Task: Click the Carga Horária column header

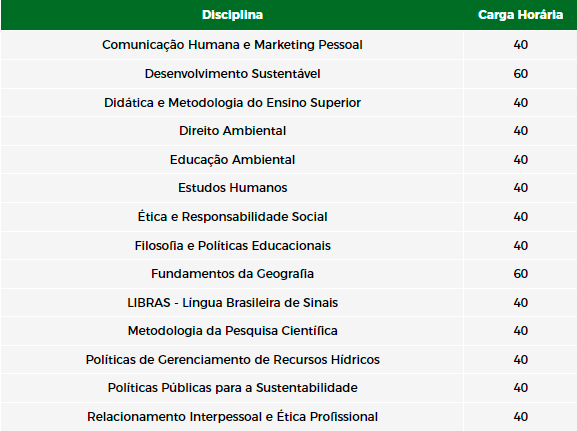Action: point(520,15)
